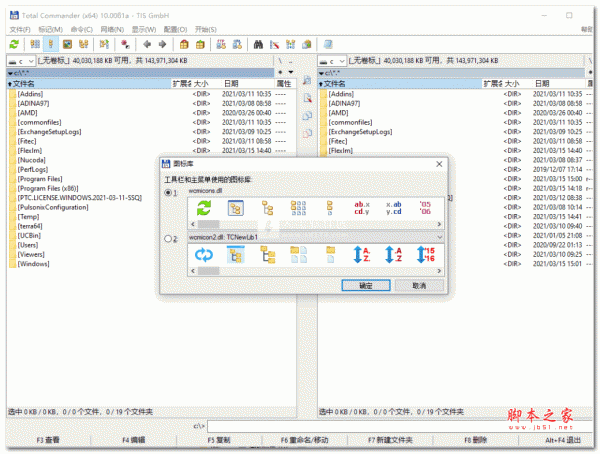Image resolution: width=600 pixels, height=454 pixels.
Task: Click library 2 icon strip right scroll arrow
Action: pos(439,271)
